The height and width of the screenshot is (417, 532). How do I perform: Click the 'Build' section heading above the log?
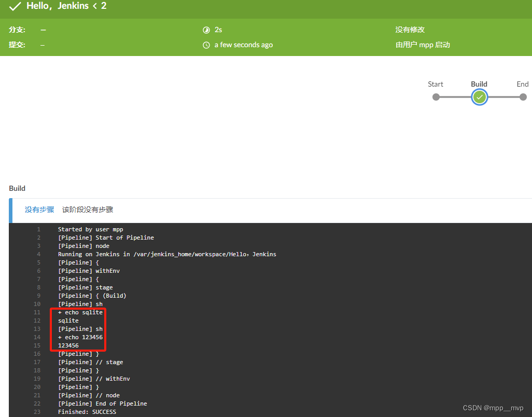click(x=17, y=188)
